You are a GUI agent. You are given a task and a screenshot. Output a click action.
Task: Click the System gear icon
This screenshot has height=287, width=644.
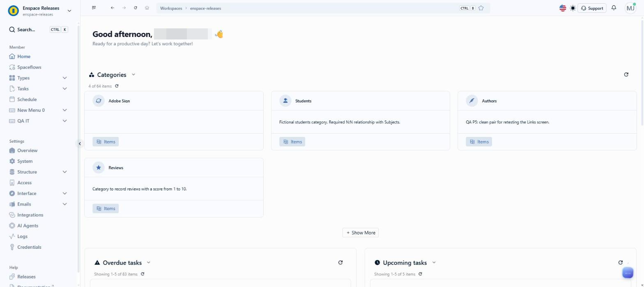point(12,161)
